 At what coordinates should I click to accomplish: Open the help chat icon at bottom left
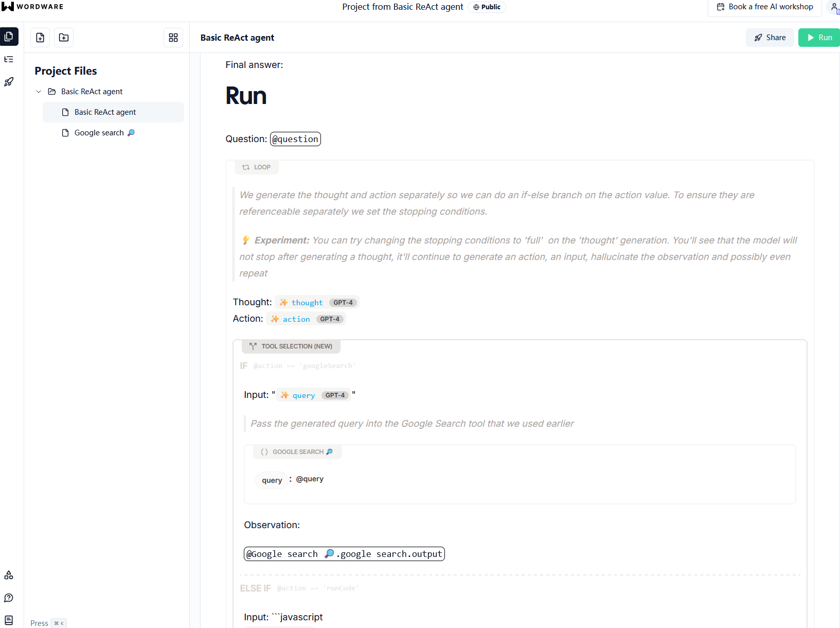(x=9, y=598)
